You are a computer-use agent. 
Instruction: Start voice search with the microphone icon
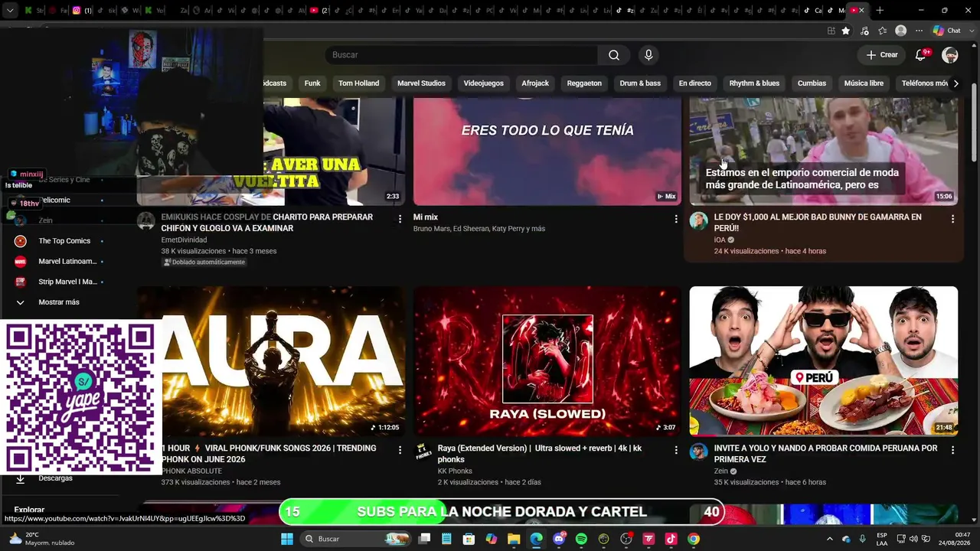648,55
